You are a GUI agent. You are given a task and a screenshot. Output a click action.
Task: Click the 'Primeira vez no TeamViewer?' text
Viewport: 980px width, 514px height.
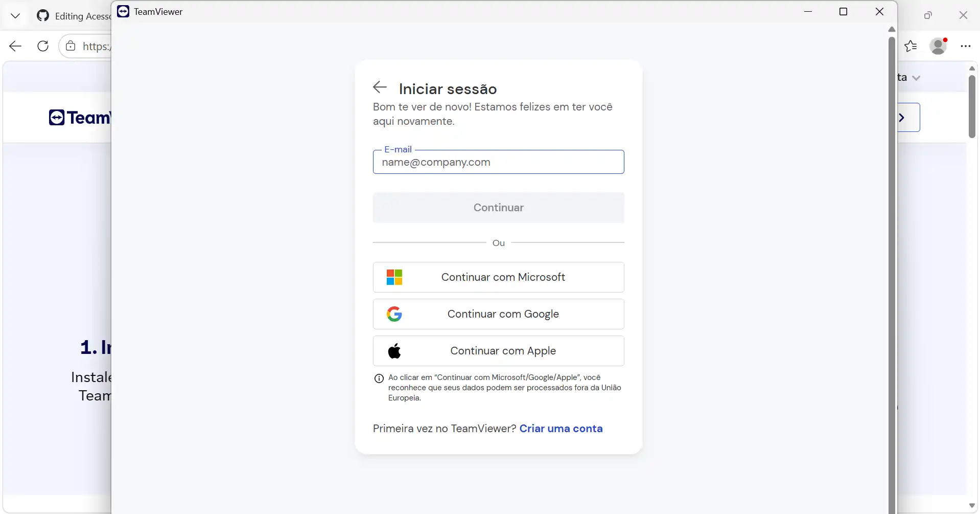pos(445,429)
